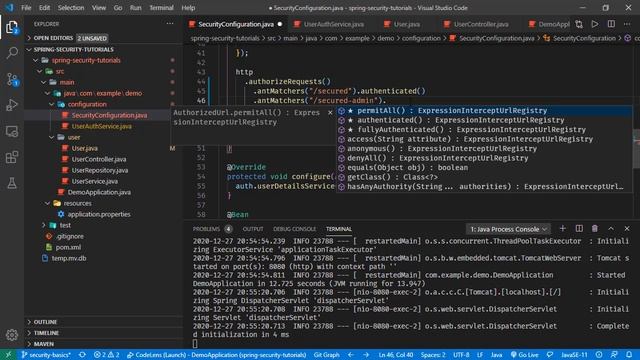This screenshot has width=640, height=360.
Task: Open the Selection menu
Action: (x=71, y=8)
